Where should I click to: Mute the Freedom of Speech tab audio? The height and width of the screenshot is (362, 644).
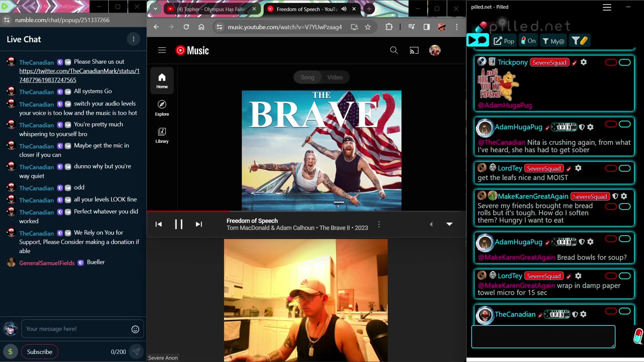[344, 9]
